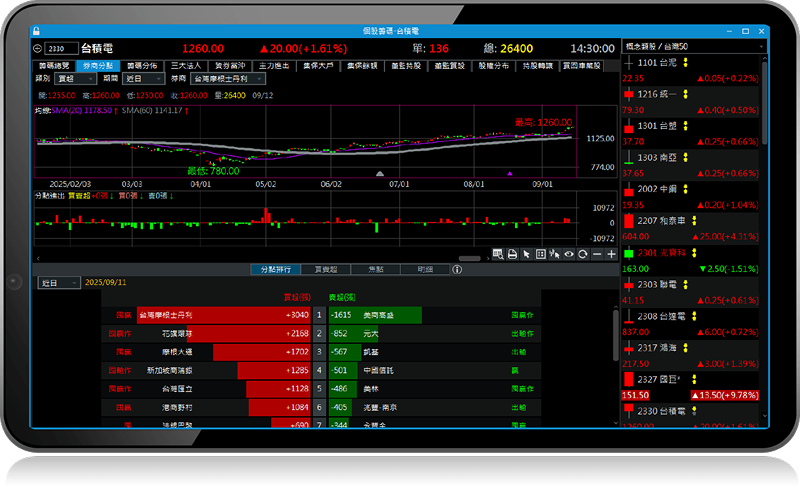Select 2317 鴻海 in the watchlist
This screenshot has height=485, width=800.
690,355
